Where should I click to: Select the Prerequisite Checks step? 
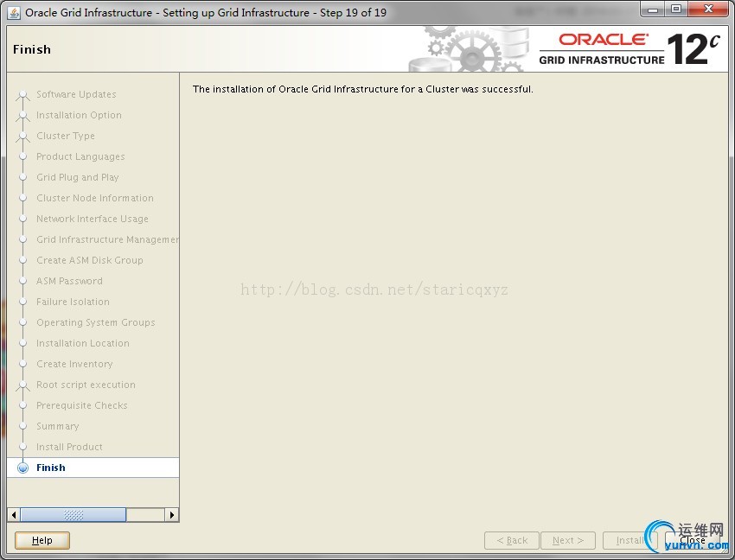coord(82,405)
